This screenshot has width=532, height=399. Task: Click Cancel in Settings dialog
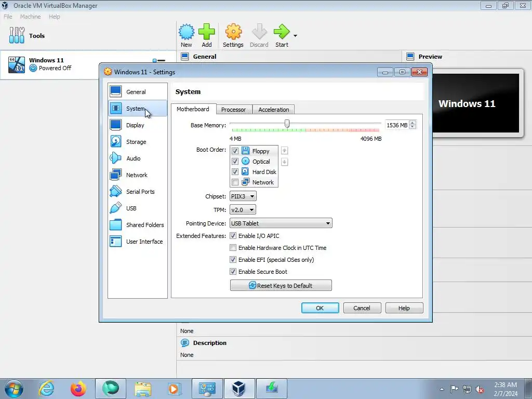click(x=362, y=308)
